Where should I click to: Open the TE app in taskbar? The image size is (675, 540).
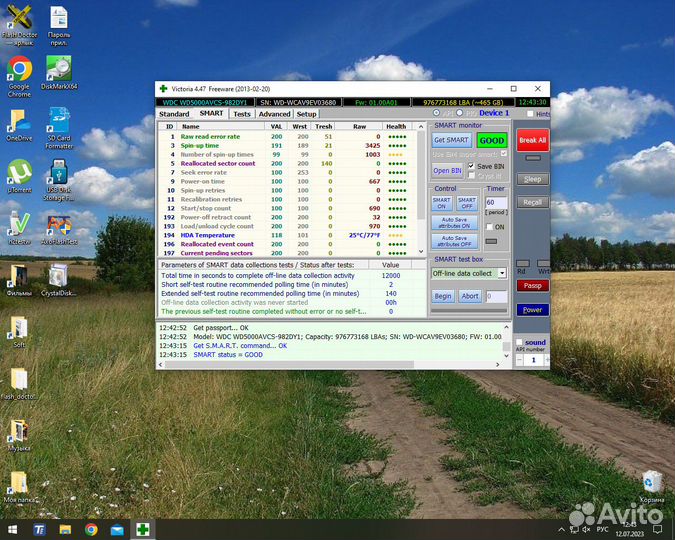click(x=39, y=530)
